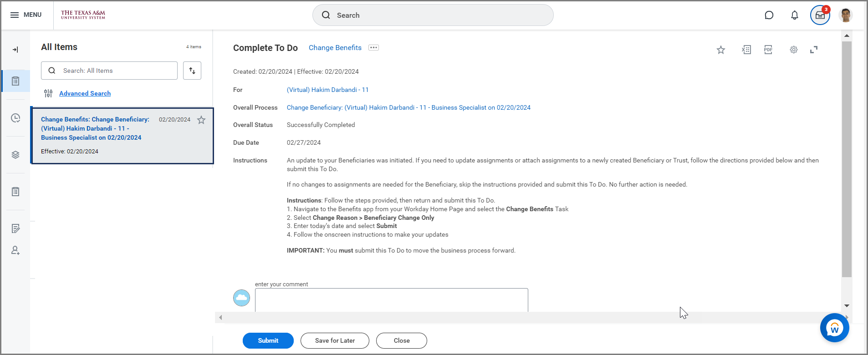
Task: Click into the enter your comment box
Action: click(391, 299)
